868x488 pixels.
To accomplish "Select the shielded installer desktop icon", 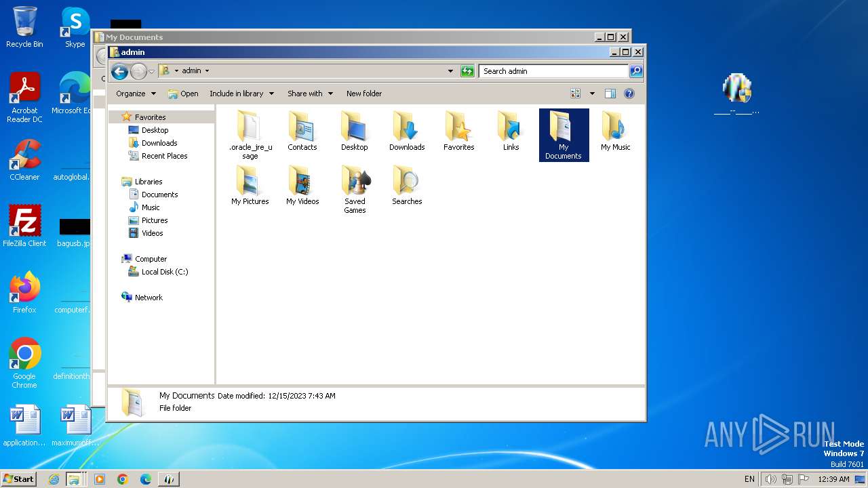I will point(736,94).
